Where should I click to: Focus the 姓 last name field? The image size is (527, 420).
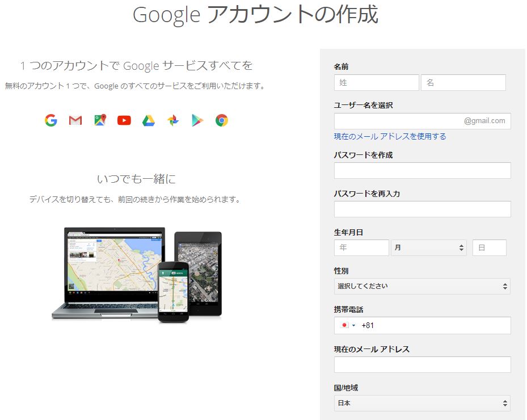[x=377, y=82]
